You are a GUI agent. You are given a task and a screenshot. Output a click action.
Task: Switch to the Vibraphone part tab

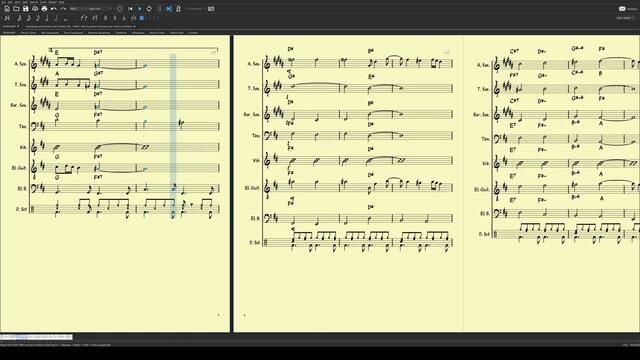(138, 33)
